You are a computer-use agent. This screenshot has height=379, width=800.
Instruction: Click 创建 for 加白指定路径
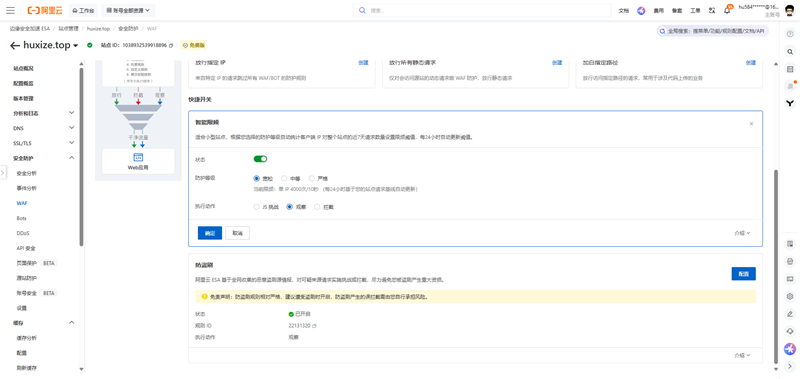pos(751,62)
